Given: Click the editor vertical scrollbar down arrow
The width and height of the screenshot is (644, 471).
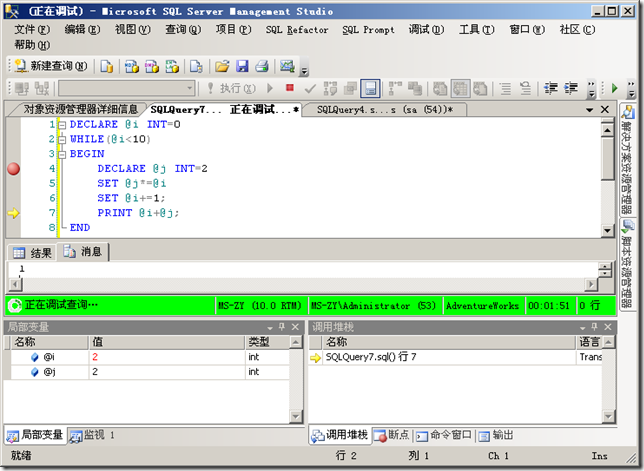Looking at the screenshot, I should coord(607,230).
